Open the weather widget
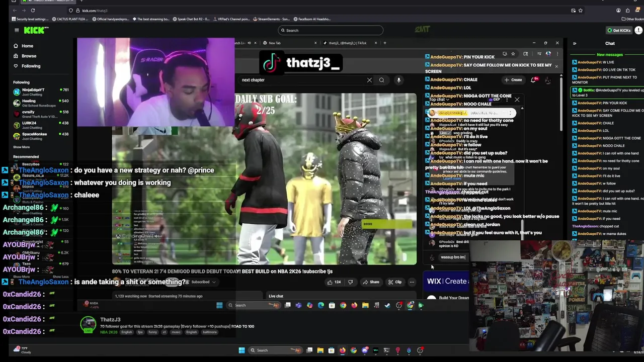 click(21, 350)
